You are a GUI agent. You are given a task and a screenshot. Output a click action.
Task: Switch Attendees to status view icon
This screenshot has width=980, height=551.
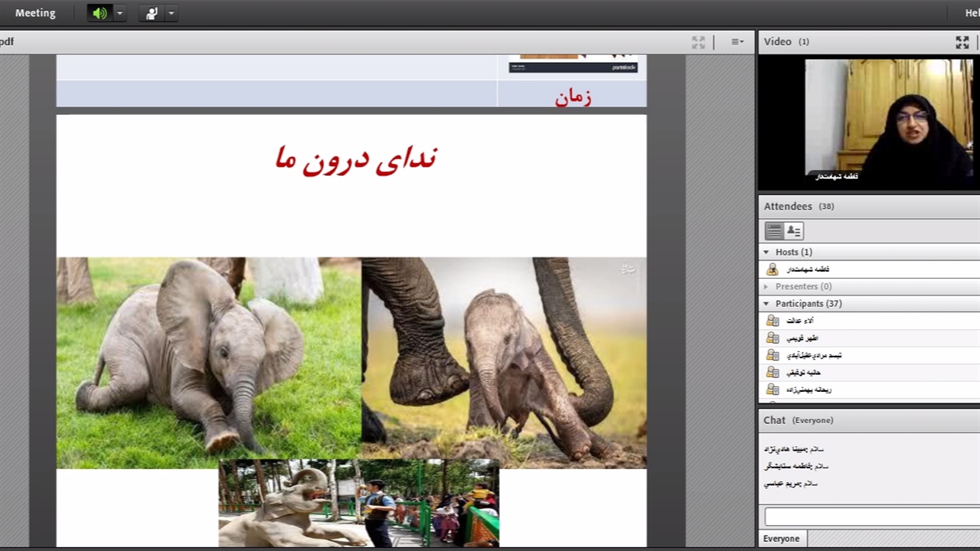click(x=793, y=230)
